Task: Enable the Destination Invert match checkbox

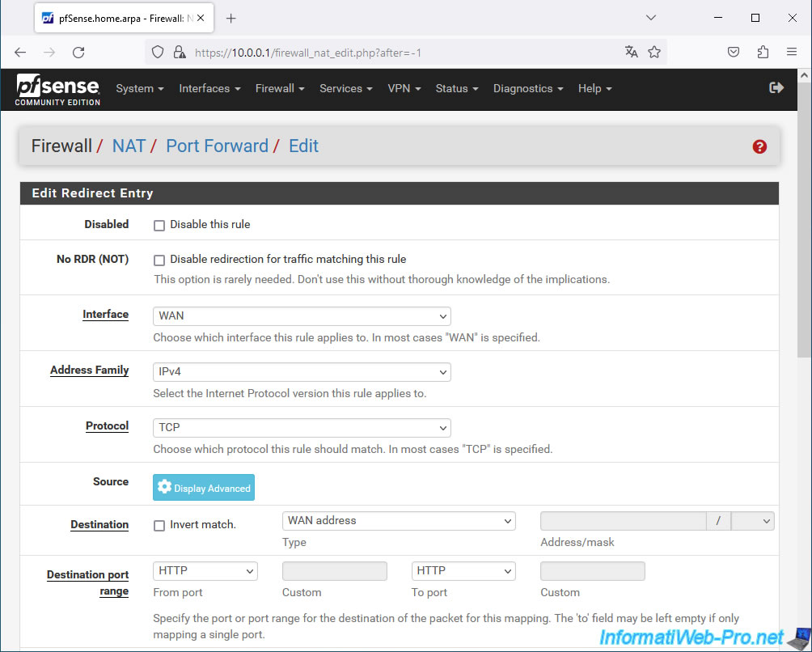Action: pos(159,526)
